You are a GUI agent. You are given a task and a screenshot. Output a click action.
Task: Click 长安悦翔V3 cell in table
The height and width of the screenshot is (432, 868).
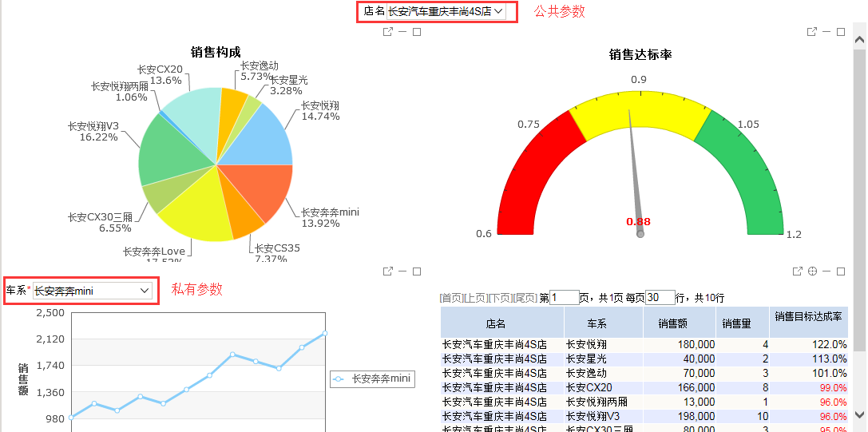click(x=604, y=417)
